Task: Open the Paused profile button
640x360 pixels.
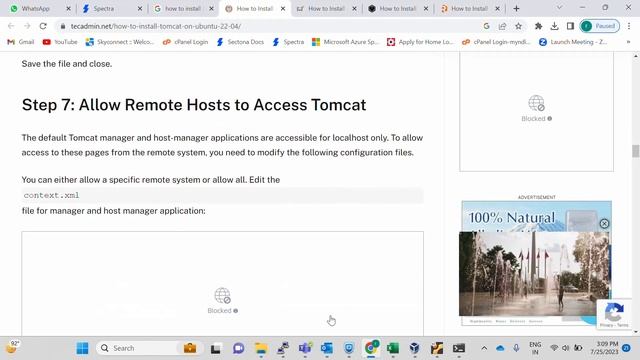Action: point(600,26)
